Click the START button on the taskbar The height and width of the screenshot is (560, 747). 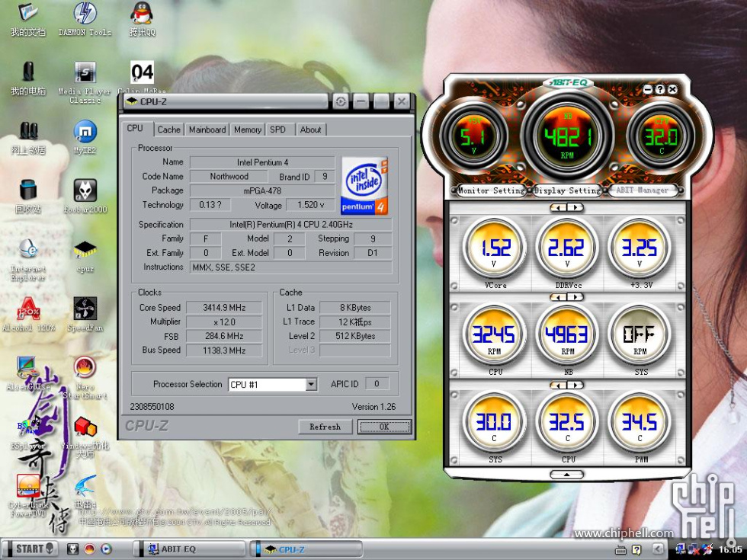click(x=31, y=549)
